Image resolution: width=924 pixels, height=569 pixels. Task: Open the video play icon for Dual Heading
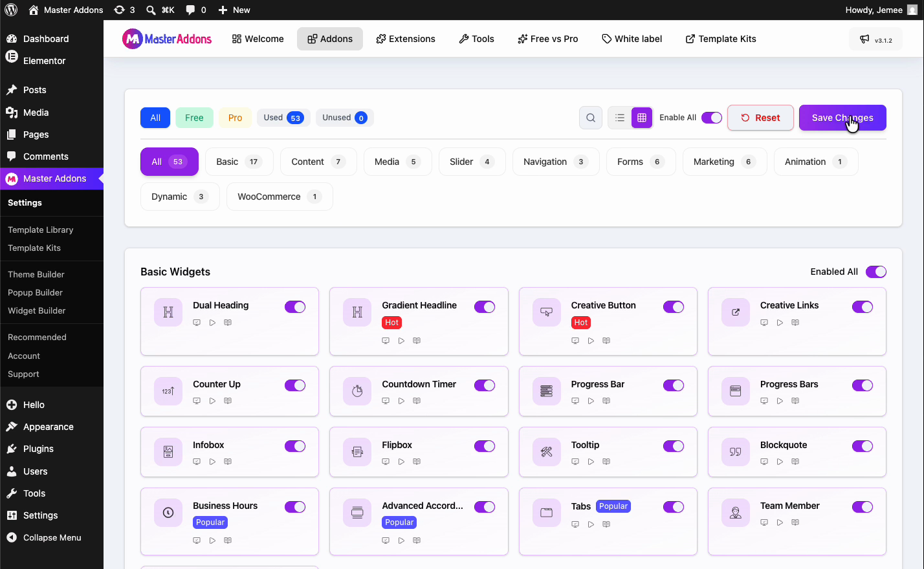pyautogui.click(x=212, y=323)
